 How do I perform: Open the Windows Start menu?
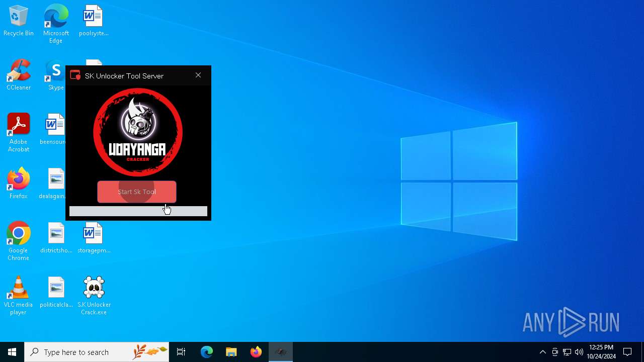click(x=12, y=352)
